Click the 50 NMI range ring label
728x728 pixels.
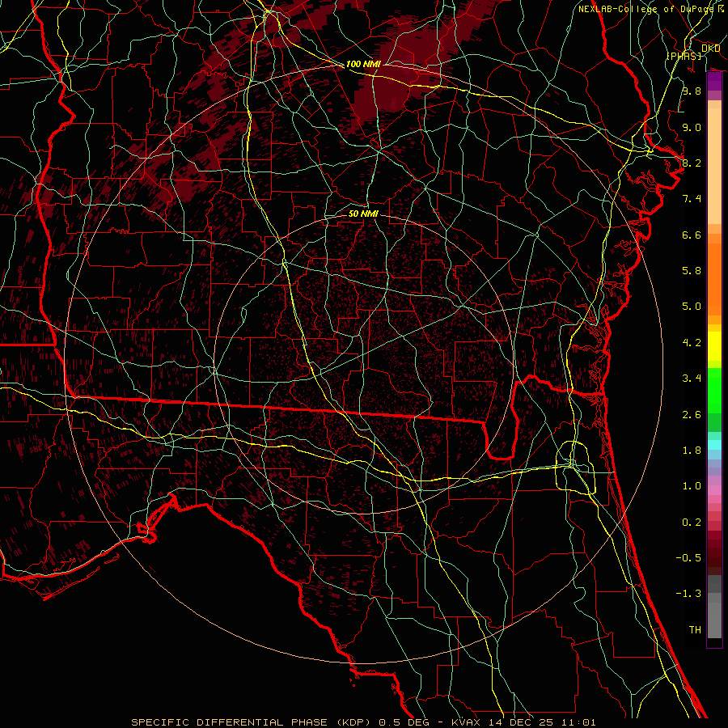tap(363, 214)
